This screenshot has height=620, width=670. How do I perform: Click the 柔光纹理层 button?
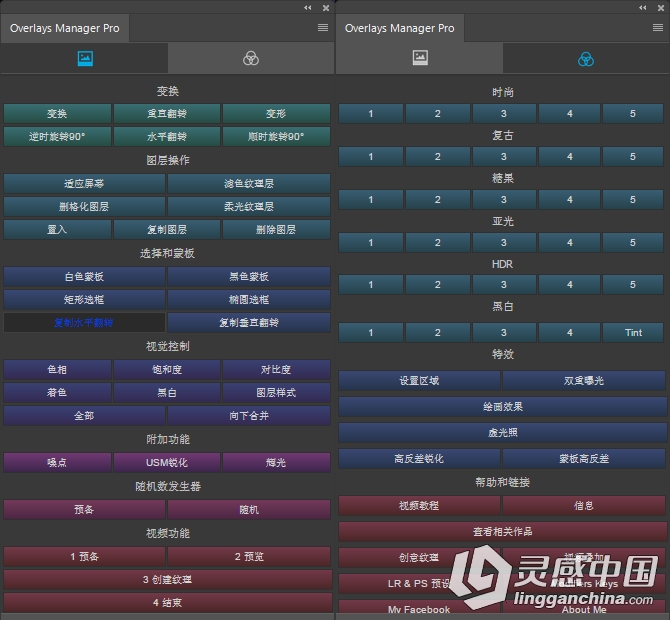pyautogui.click(x=249, y=207)
